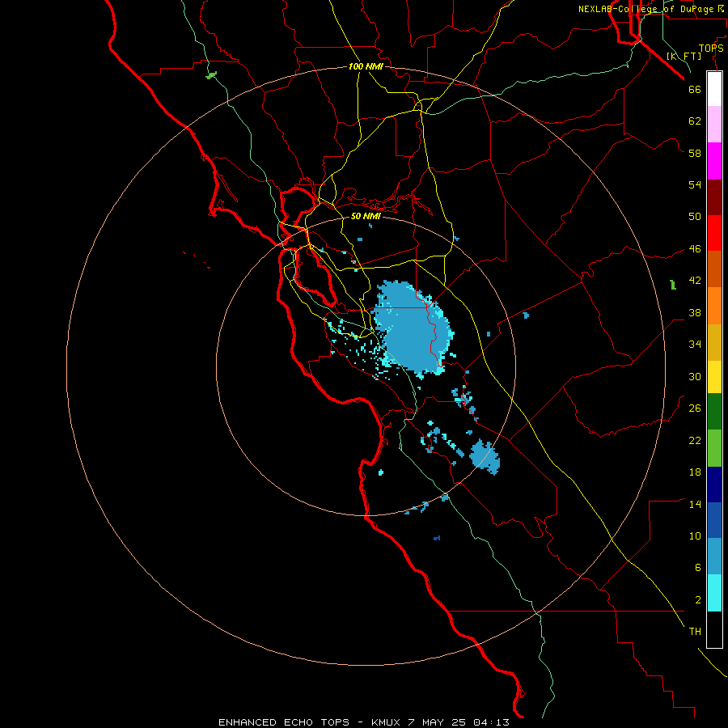The width and height of the screenshot is (728, 728).
Task: Click the black TH threshold swatch
Action: tap(714, 629)
